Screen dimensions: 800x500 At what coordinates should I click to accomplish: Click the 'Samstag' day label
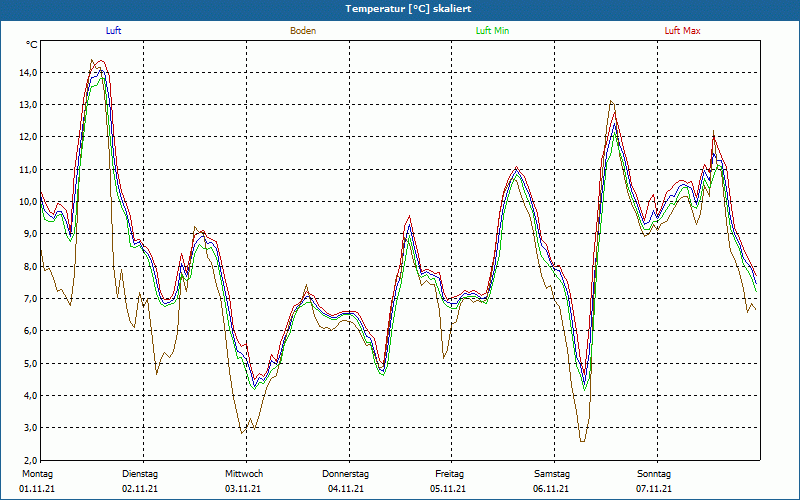(552, 474)
